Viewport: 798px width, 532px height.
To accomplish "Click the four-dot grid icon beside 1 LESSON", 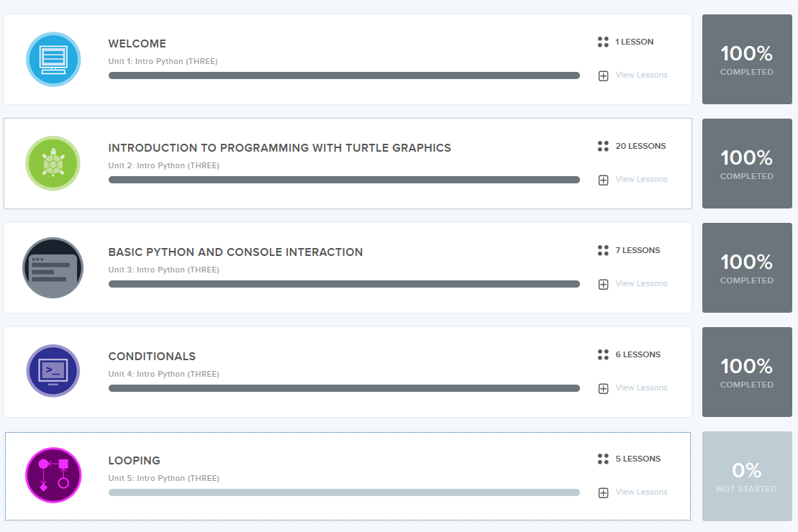I will click(x=603, y=42).
